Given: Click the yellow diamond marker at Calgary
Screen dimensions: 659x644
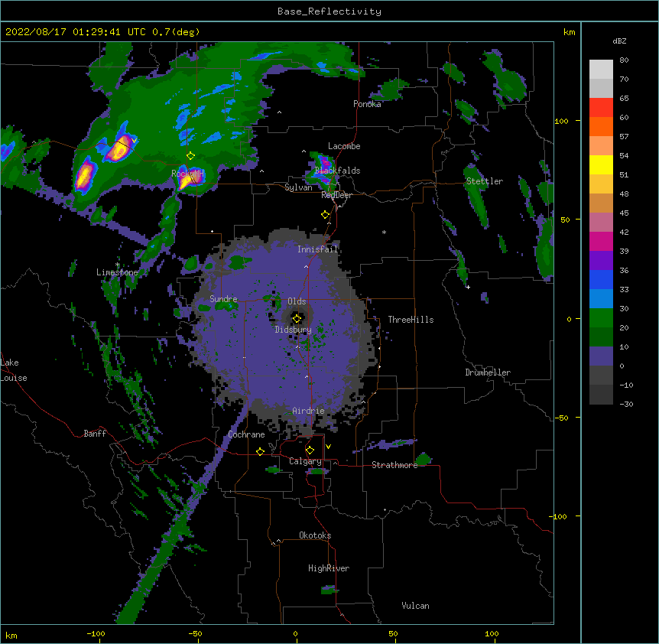Looking at the screenshot, I should click(310, 450).
